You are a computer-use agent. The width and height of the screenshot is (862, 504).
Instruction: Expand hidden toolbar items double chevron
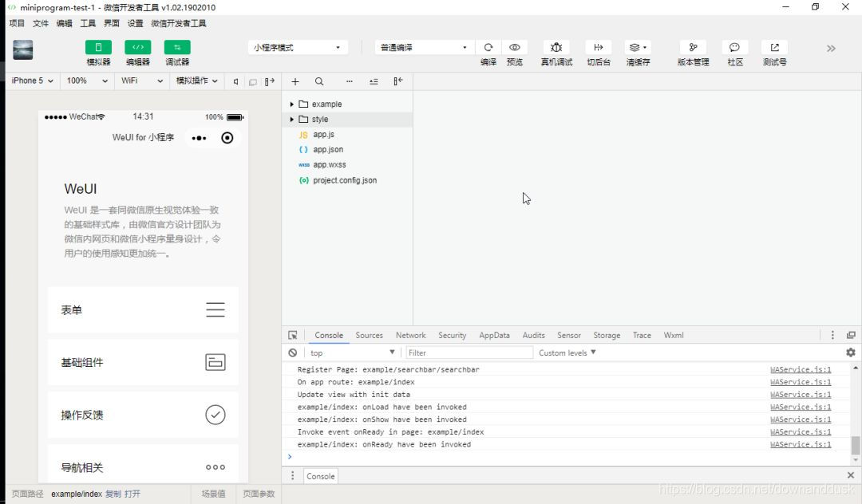coord(831,49)
